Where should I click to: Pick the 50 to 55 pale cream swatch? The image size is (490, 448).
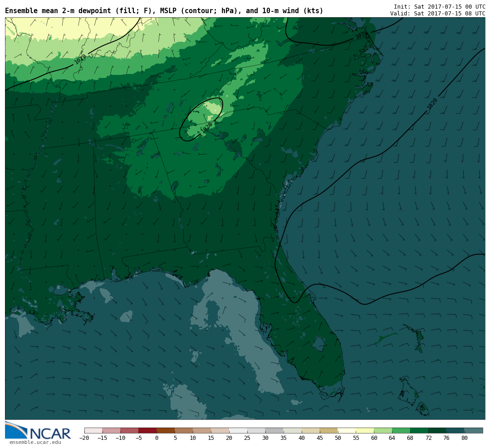347,430
